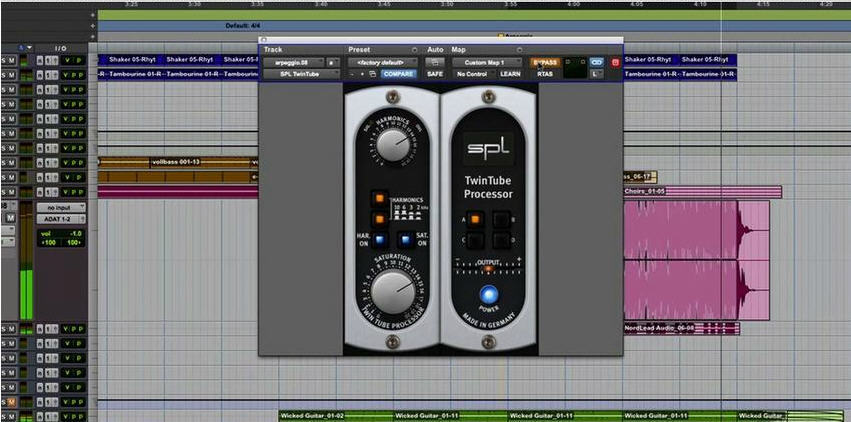The image size is (851, 422).
Task: Click the red target icon in plug-in header
Action: pos(615,62)
